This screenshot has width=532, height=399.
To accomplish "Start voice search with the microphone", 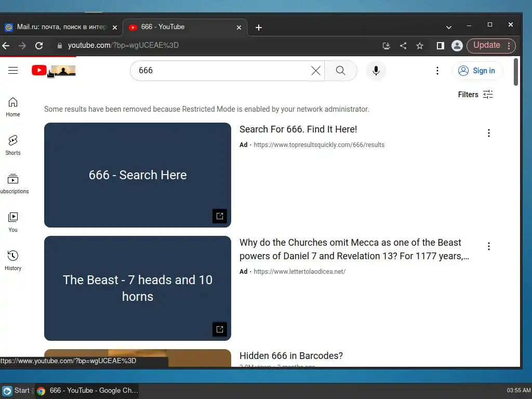I will click(x=376, y=71).
